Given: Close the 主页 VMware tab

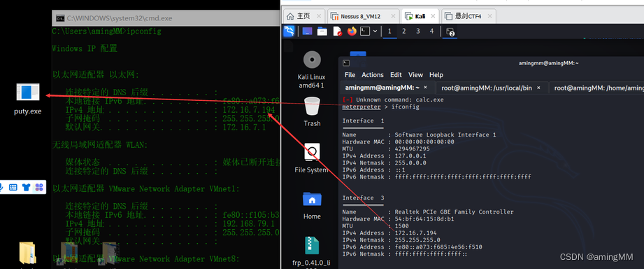Looking at the screenshot, I should point(319,16).
